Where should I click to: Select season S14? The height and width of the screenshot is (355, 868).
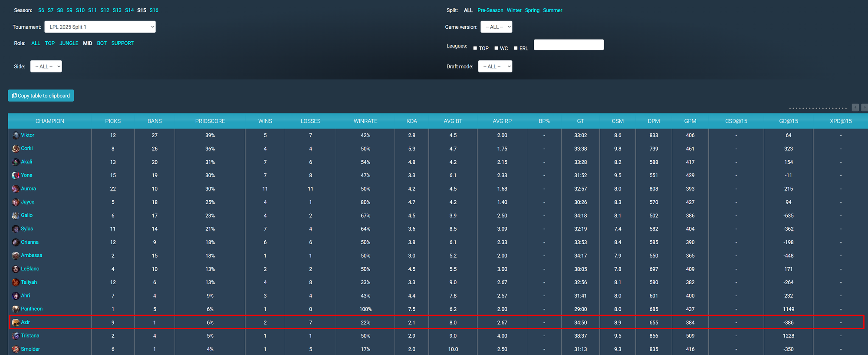[x=129, y=10]
